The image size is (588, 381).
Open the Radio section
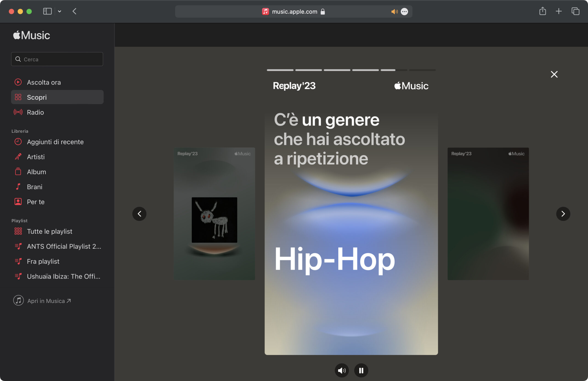coord(57,112)
